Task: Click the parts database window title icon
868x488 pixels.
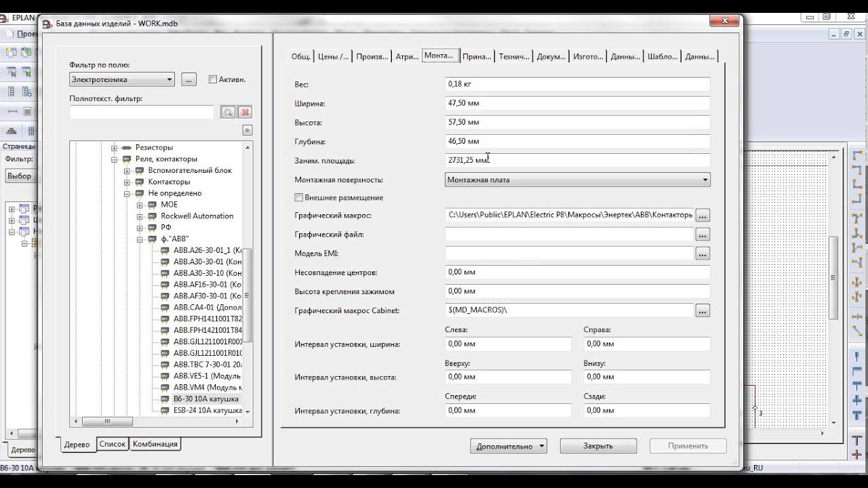Action: (47, 24)
